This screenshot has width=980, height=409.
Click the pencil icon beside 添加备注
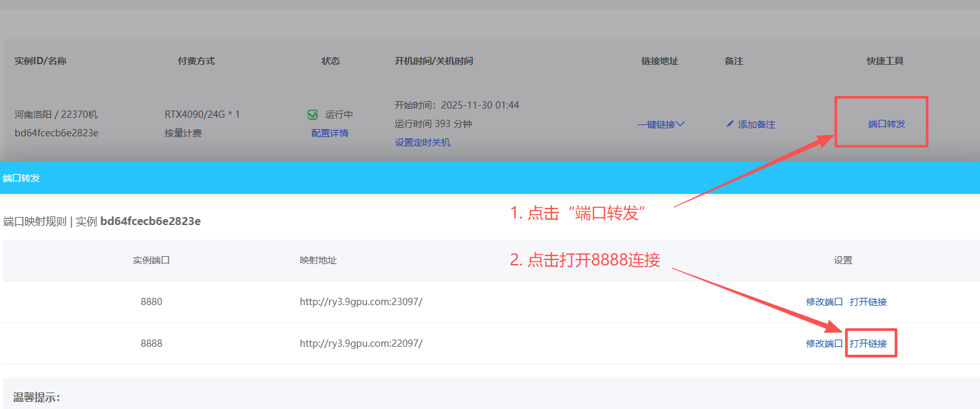(x=730, y=124)
